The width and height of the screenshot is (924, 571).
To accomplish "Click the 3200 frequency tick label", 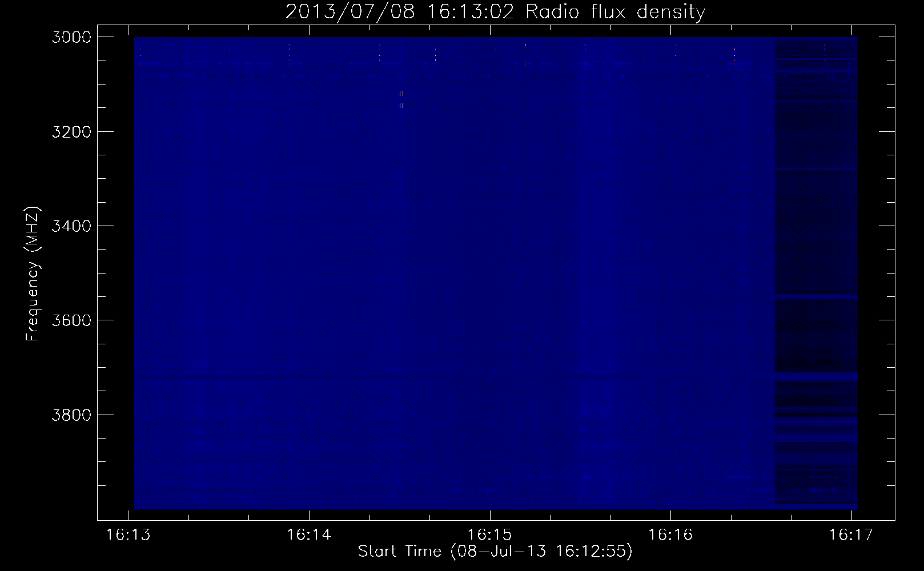I will pos(71,131).
